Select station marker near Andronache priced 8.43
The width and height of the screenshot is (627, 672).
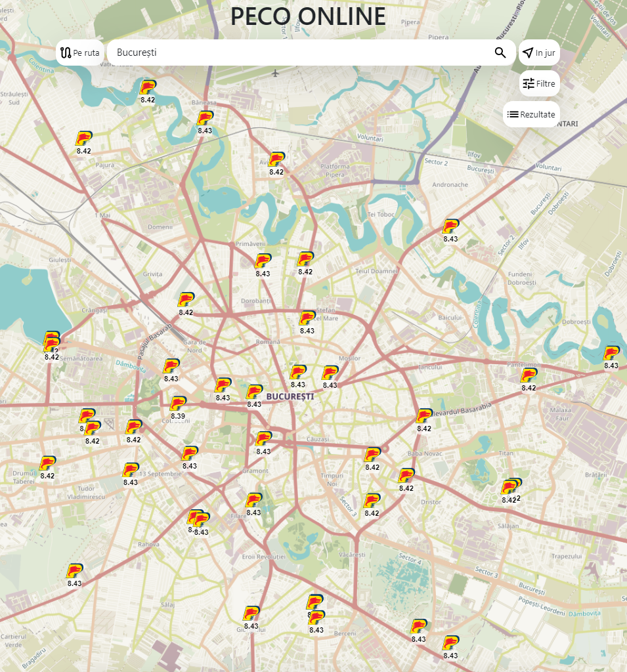(x=450, y=227)
